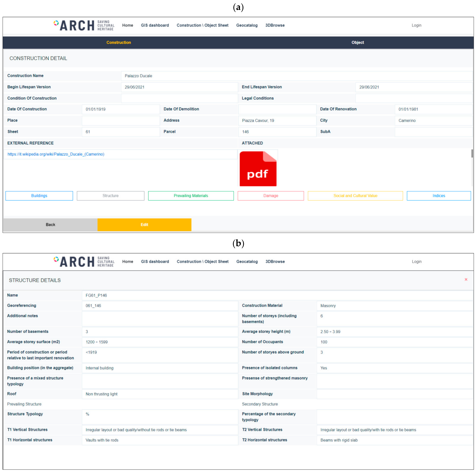This screenshot has height=472, width=476.
Task: Follow the Palazzo Ducale Wikipedia link
Action: (56, 154)
